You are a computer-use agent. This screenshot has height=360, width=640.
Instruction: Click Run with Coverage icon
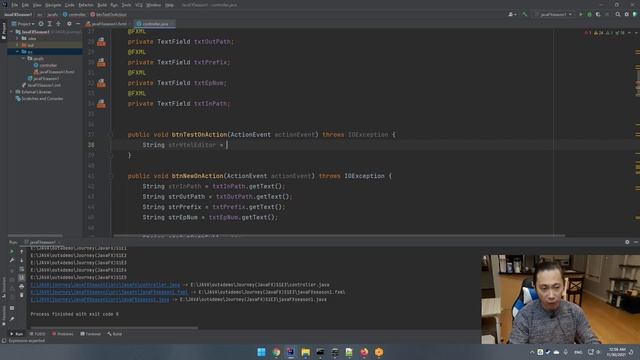(598, 14)
